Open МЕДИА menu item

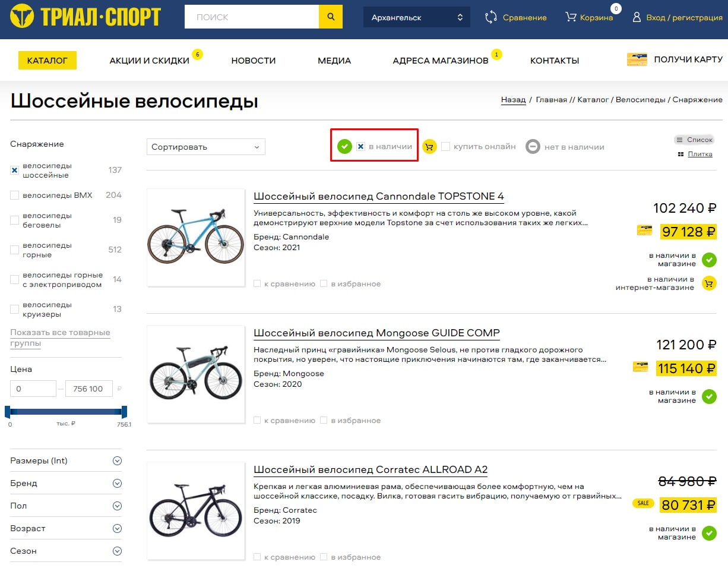click(334, 61)
